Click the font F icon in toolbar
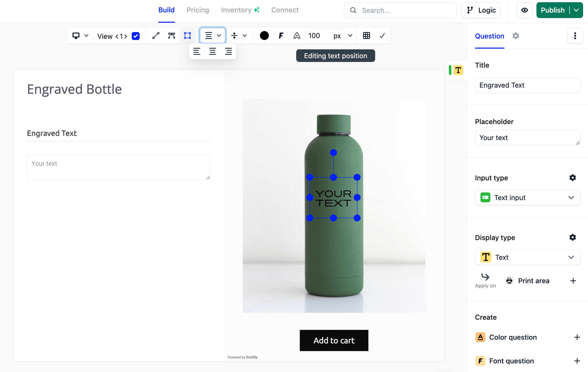This screenshot has height=372, width=588. [281, 36]
